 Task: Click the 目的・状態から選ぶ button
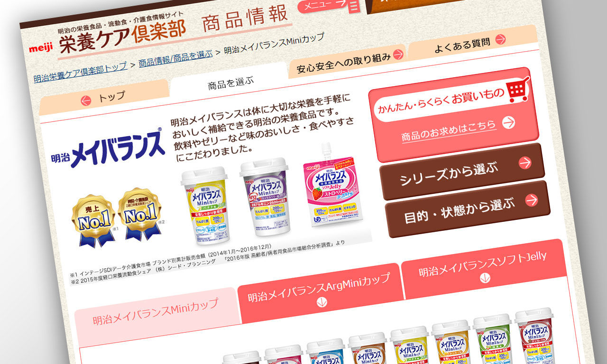[x=468, y=209]
